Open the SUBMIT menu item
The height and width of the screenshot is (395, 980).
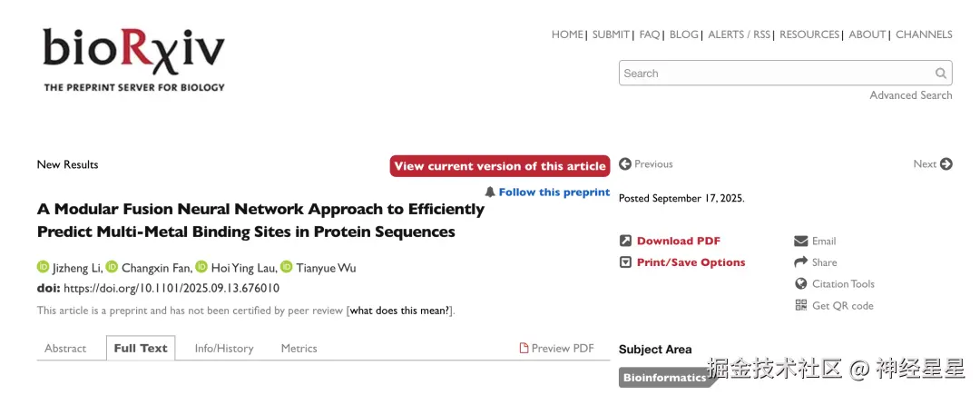tap(611, 35)
